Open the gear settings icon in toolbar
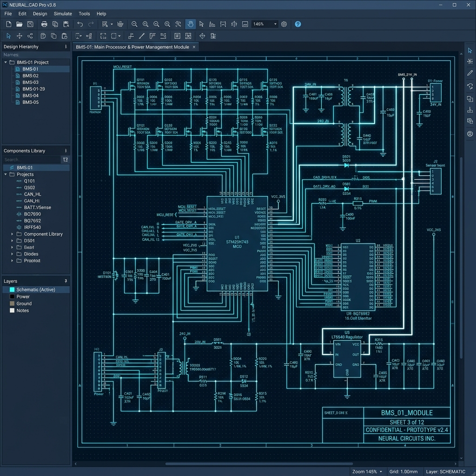 pos(284,24)
